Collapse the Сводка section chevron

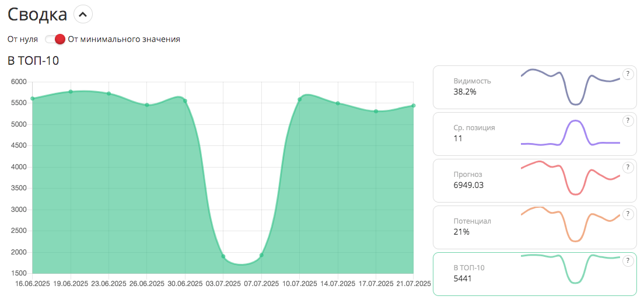coord(83,14)
